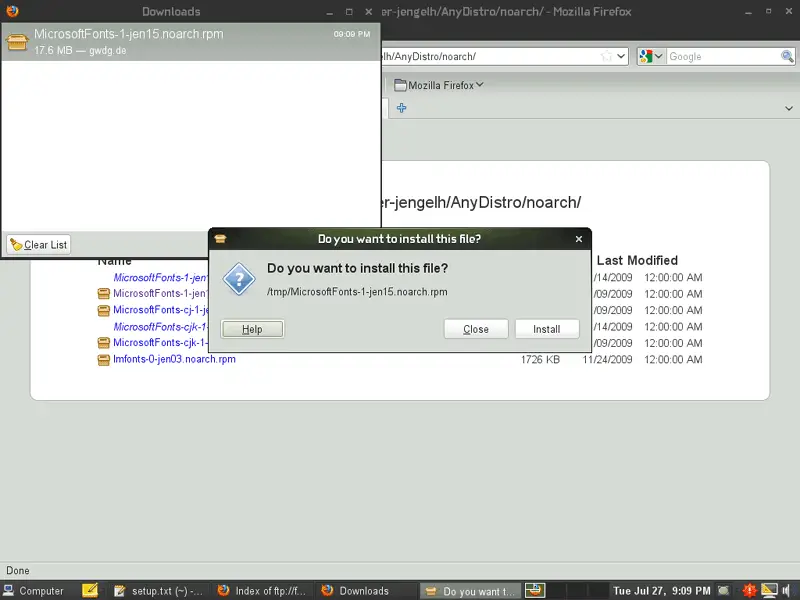
Task: Select the Do you want t... taskbar entry
Action: (x=470, y=591)
